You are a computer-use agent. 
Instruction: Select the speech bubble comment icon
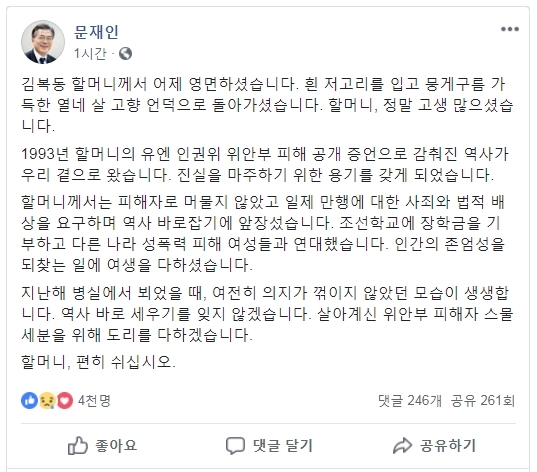[235, 446]
